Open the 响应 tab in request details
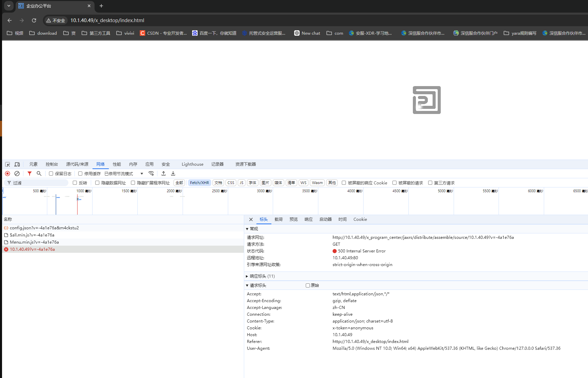The width and height of the screenshot is (588, 378). pyautogui.click(x=308, y=219)
